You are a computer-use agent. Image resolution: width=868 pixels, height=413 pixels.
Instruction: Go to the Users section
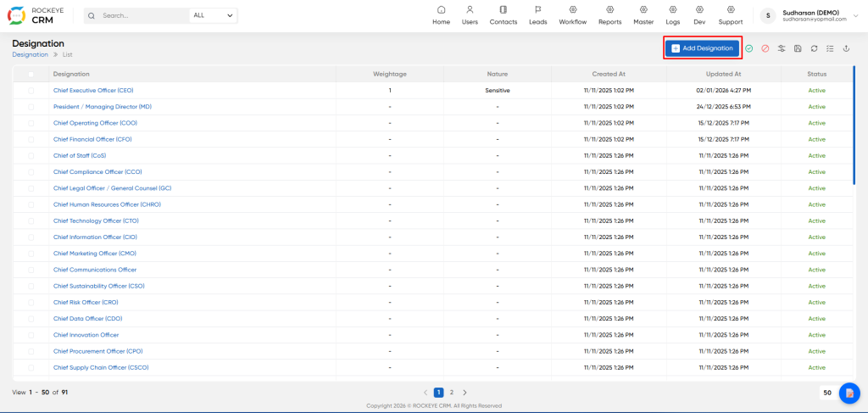[470, 15]
